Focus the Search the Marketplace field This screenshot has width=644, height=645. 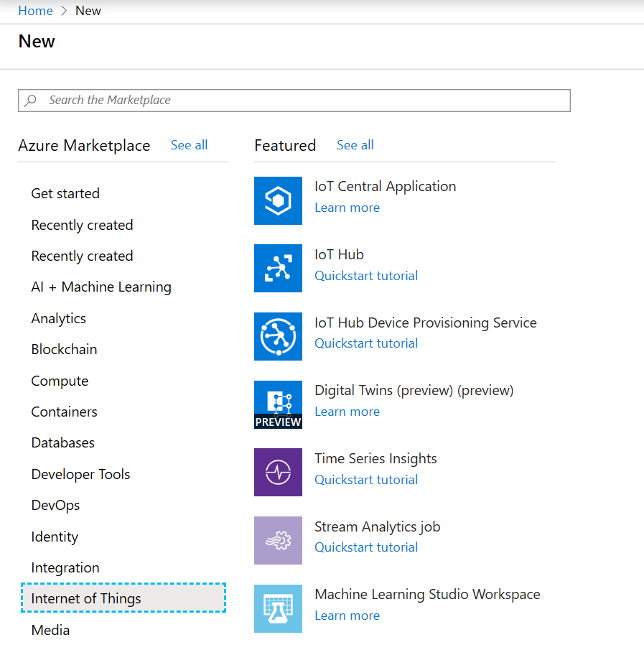click(x=294, y=101)
